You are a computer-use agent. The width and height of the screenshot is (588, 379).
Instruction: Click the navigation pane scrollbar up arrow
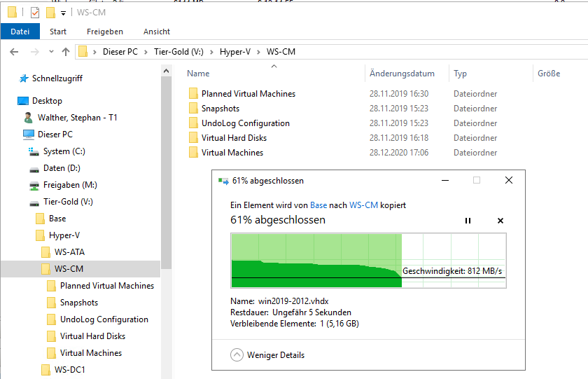point(167,71)
